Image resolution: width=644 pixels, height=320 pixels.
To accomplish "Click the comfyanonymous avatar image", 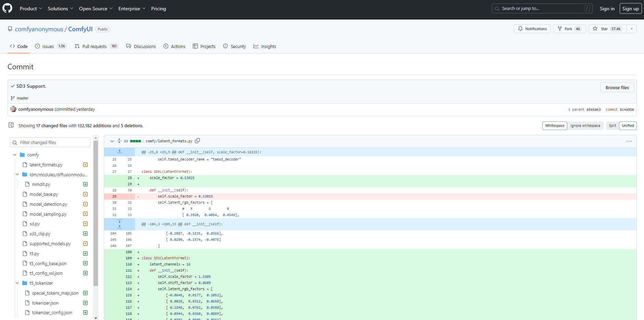I will tap(13, 109).
